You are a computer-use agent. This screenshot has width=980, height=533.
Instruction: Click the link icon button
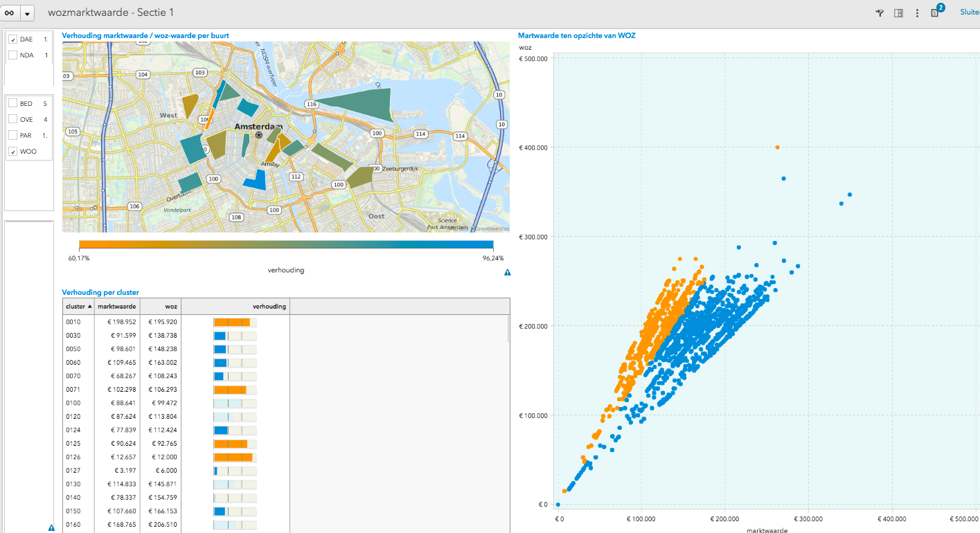coord(10,13)
